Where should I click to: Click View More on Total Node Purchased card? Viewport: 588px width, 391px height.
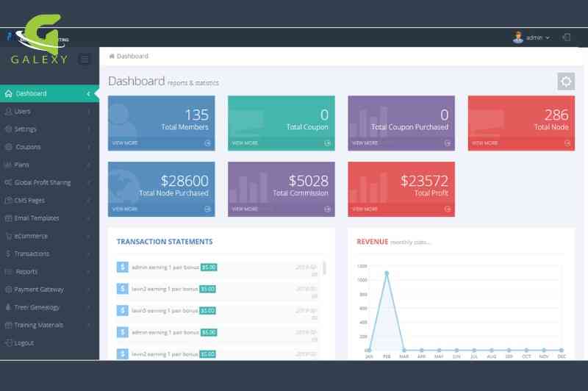point(125,209)
